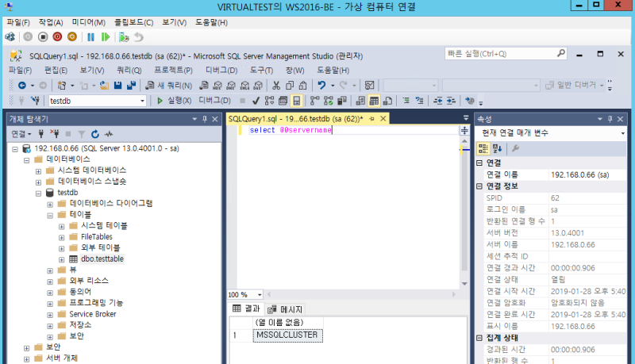Click the display estimated execution plan icon
Viewport: 635px width, 364px height.
click(269, 101)
